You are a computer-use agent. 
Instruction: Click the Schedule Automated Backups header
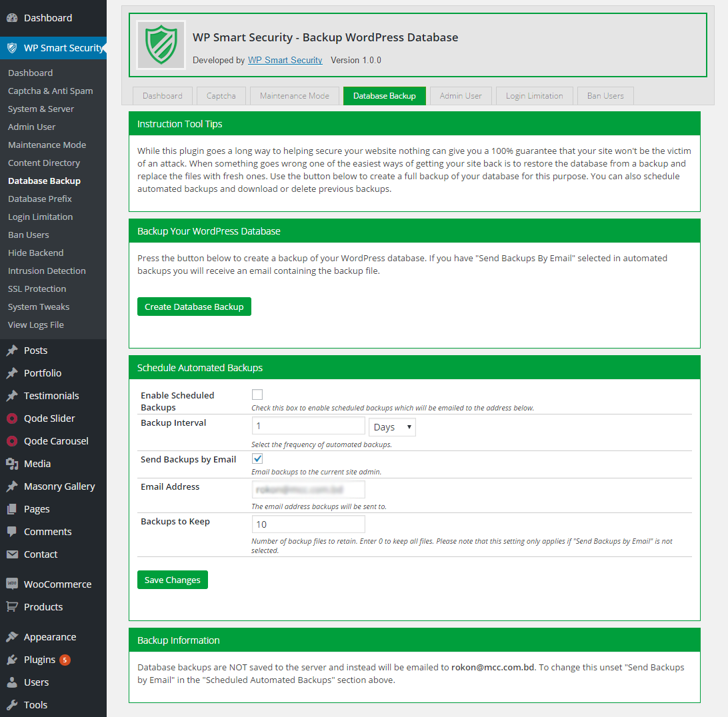pyautogui.click(x=414, y=368)
